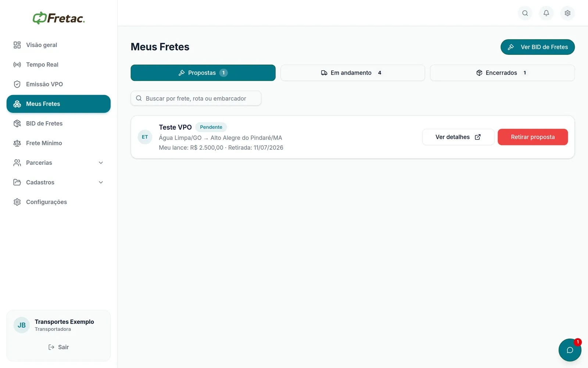Open Emissão VPO in sidebar
The image size is (588, 368).
(x=58, y=84)
